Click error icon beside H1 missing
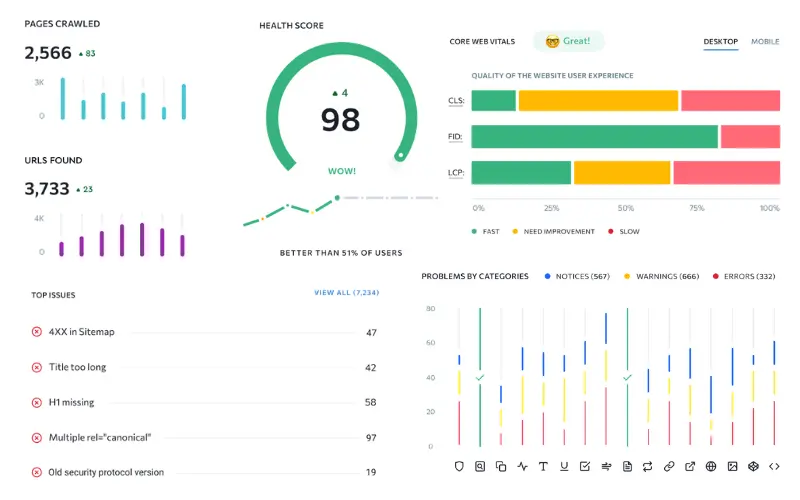 pos(37,403)
